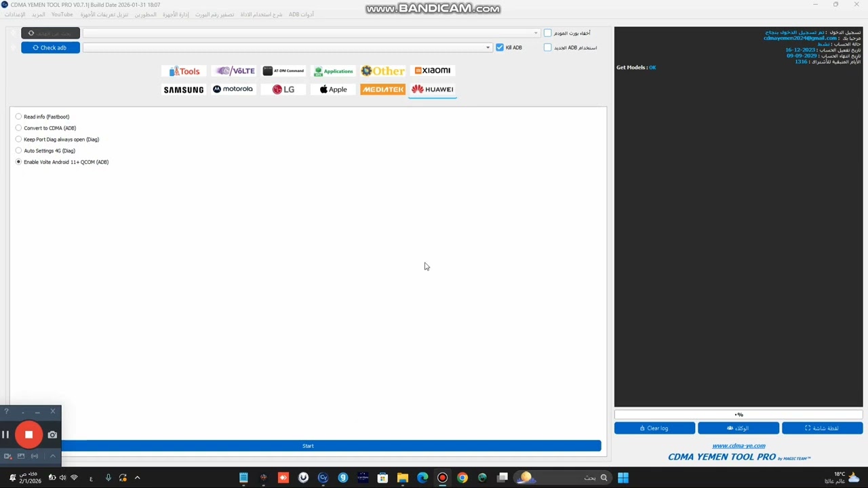Open the المطورين developers menu

pos(145,14)
